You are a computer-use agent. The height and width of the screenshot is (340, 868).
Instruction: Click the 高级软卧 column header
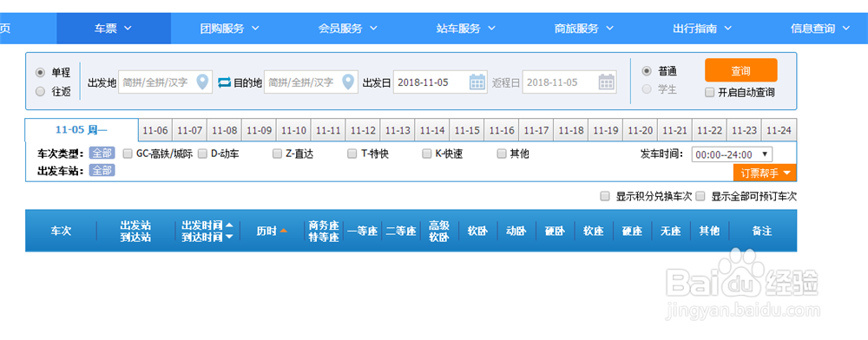tap(439, 231)
